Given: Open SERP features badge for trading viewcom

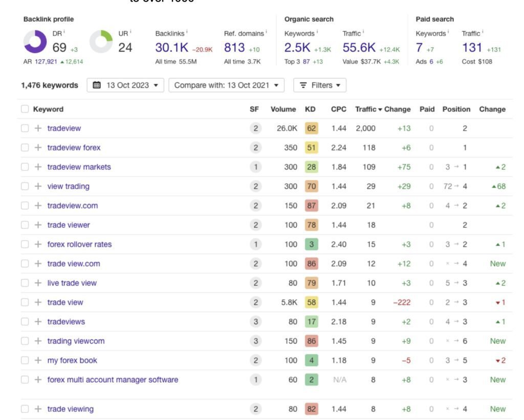Looking at the screenshot, I should (x=256, y=341).
